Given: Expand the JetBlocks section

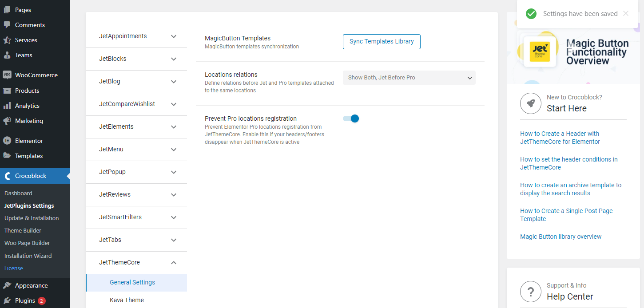Looking at the screenshot, I should (x=136, y=59).
